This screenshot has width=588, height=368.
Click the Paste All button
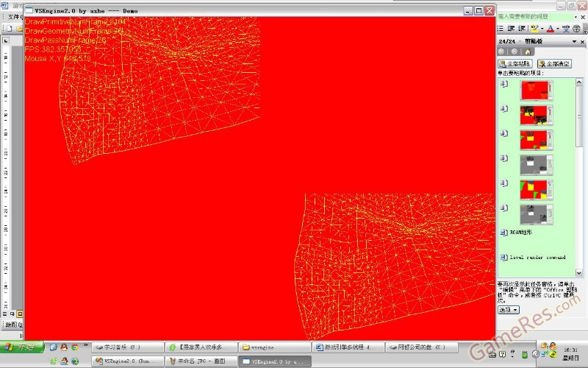[515, 64]
